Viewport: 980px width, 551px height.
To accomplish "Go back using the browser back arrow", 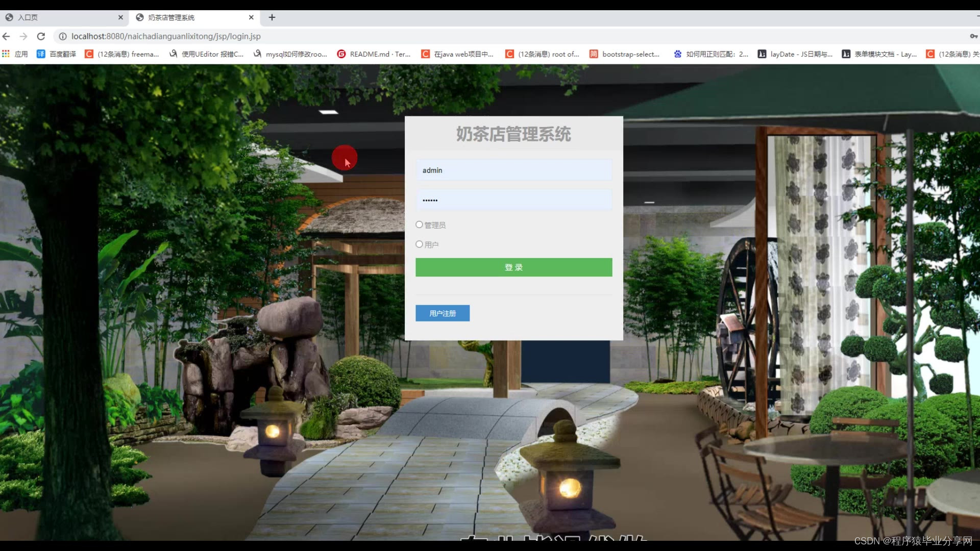I will (x=6, y=36).
